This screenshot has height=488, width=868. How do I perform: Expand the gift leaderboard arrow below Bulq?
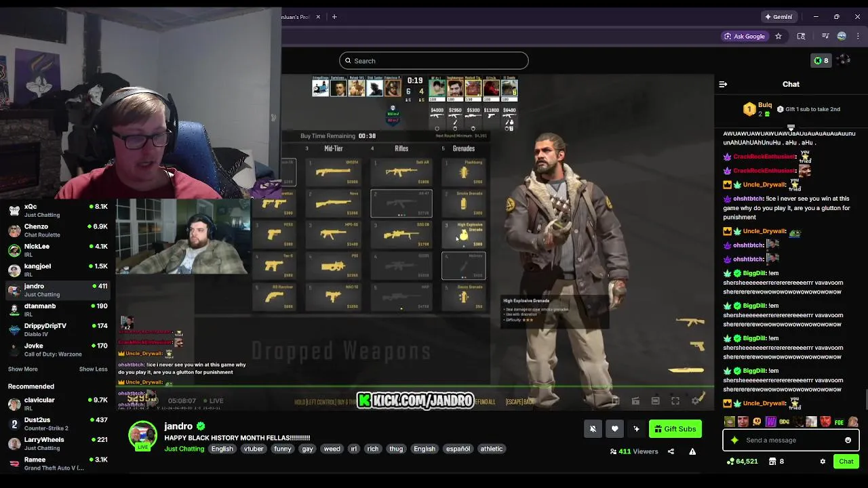coord(791,127)
